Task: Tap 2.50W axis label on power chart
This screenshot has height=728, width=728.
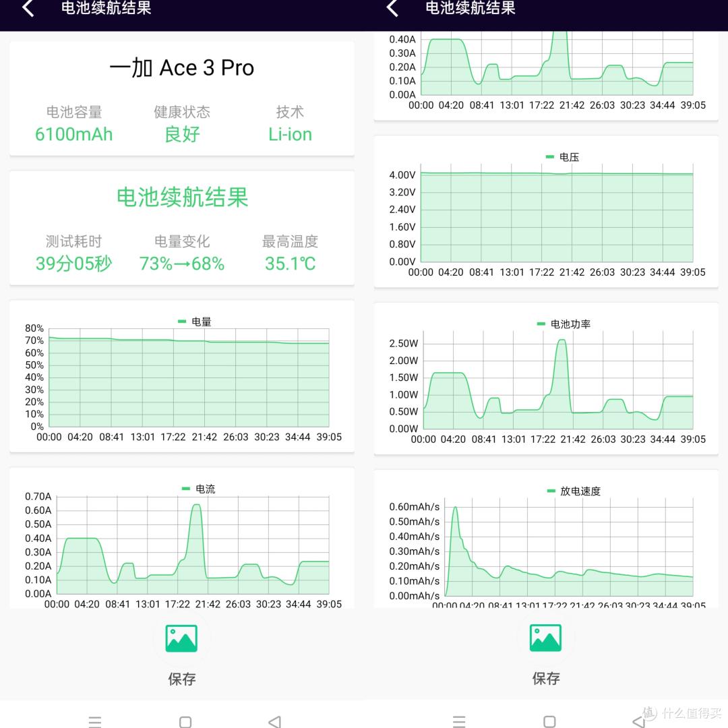Action: pyautogui.click(x=404, y=344)
